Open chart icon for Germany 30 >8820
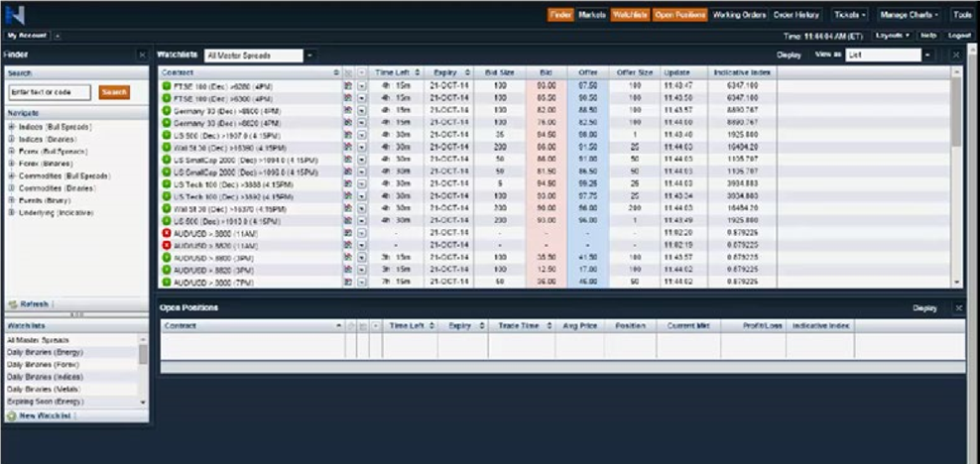Screen dimensions: 980x464 coord(348,122)
